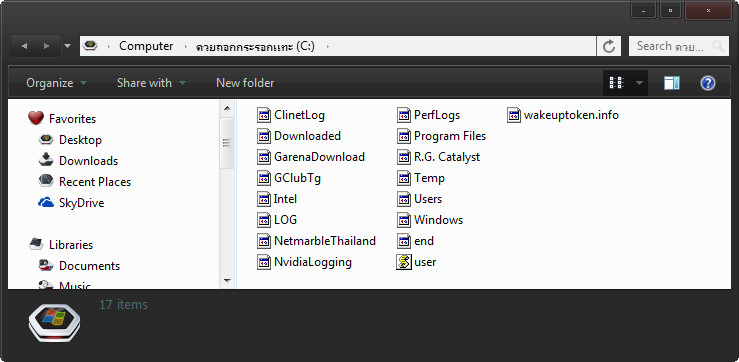Expand the arrow after Computer in the breadcrumb
The width and height of the screenshot is (739, 362).
186,46
